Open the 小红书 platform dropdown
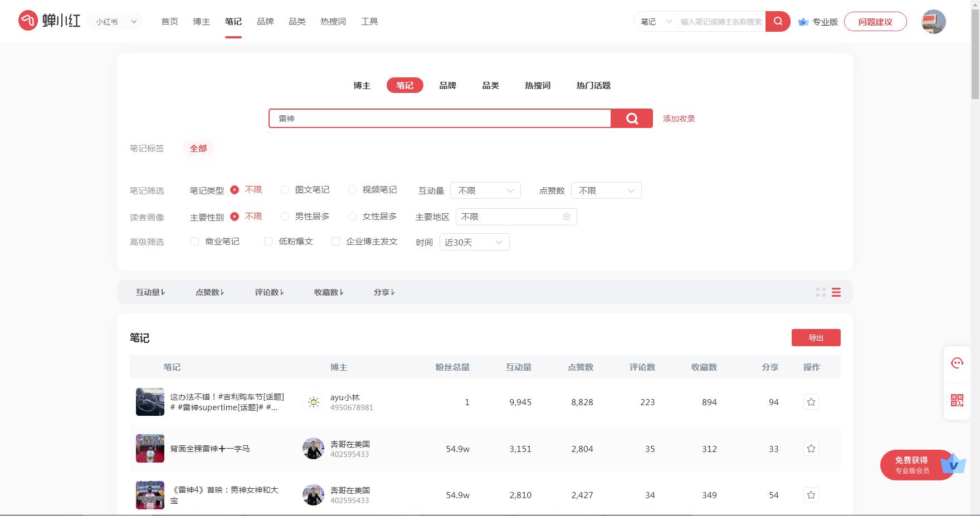The width and height of the screenshot is (980, 516). 115,22
